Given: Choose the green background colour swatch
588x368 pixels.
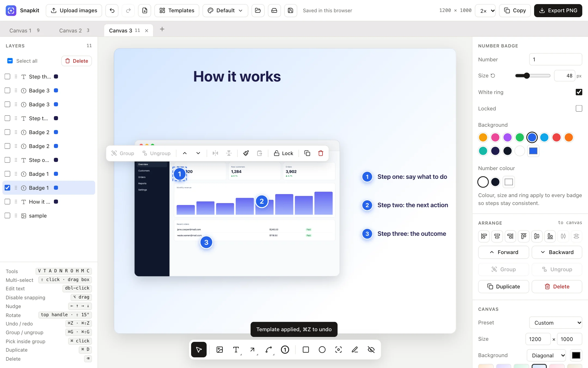Looking at the screenshot, I should (520, 137).
